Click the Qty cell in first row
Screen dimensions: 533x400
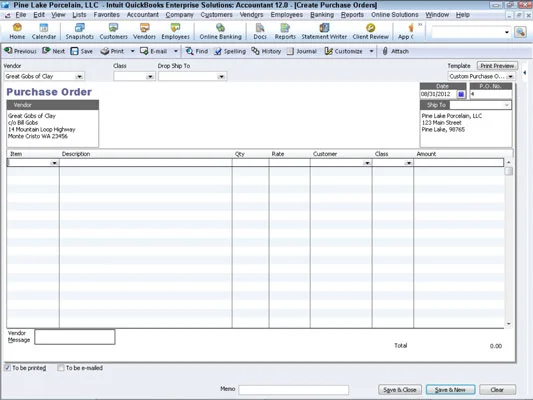pos(250,163)
